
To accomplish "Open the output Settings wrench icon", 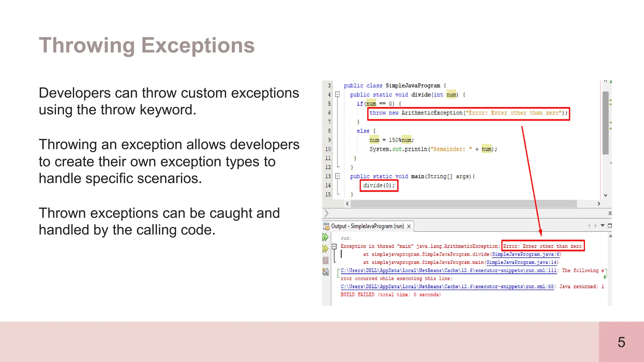I will [x=325, y=272].
